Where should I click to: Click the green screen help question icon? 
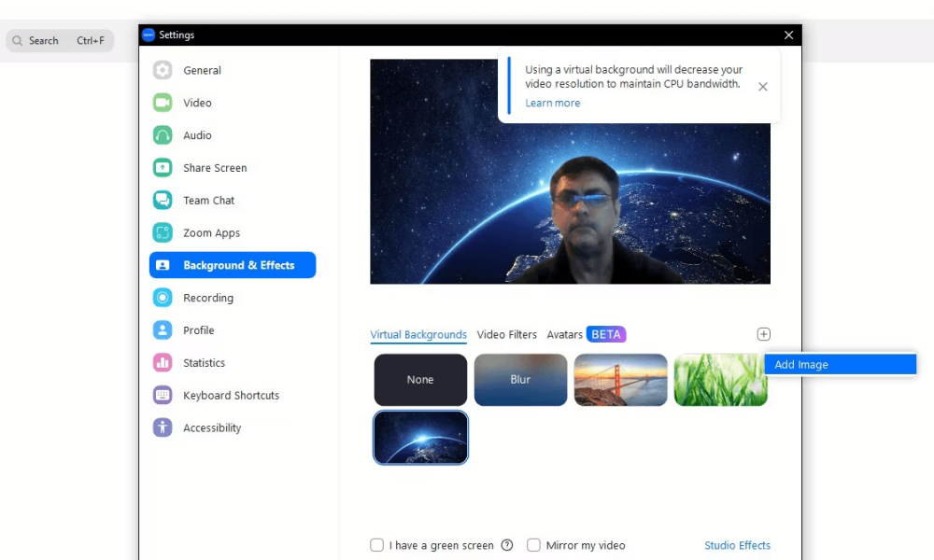(x=507, y=545)
